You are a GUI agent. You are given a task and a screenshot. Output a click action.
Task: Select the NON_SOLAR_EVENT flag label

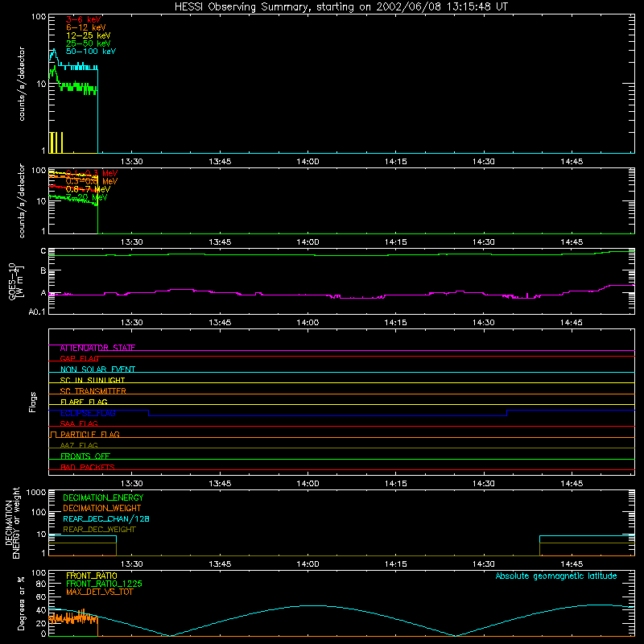97,369
